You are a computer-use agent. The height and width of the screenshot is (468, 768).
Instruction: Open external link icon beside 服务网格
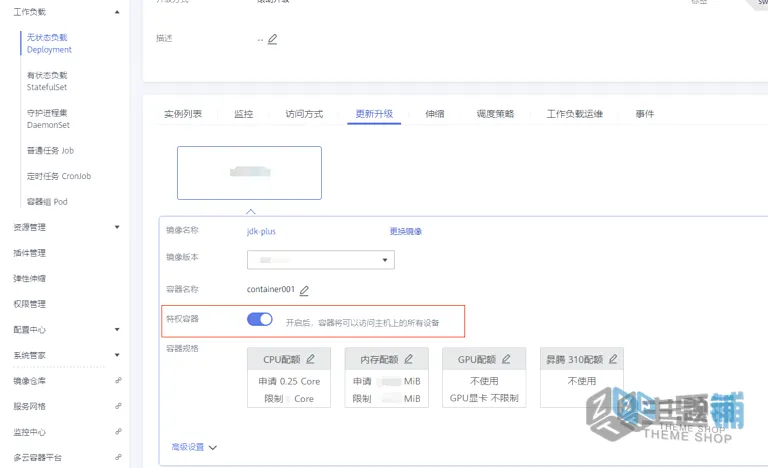click(118, 406)
